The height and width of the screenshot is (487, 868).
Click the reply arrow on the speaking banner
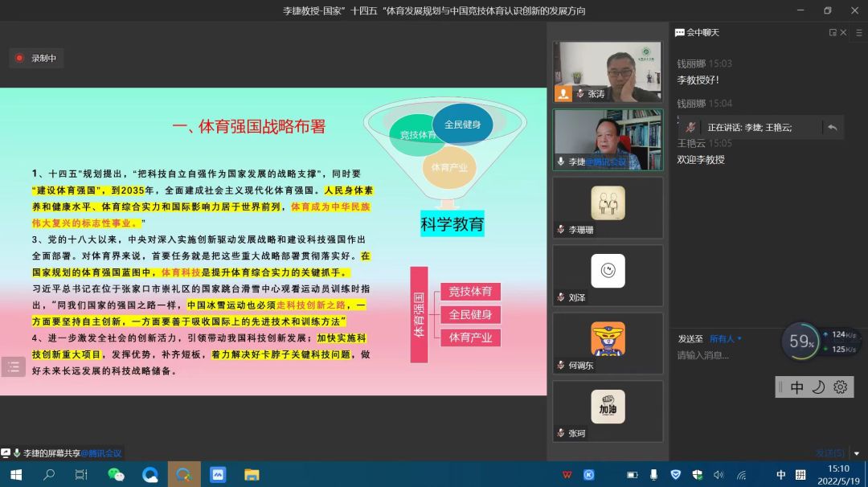833,127
